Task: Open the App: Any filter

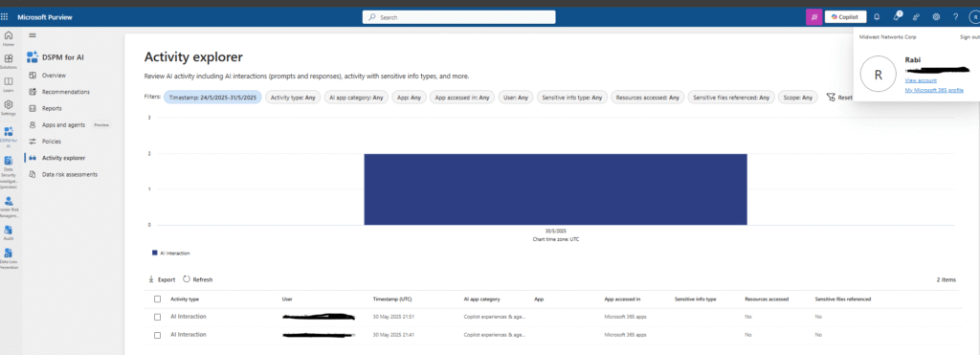Action: coord(410,98)
